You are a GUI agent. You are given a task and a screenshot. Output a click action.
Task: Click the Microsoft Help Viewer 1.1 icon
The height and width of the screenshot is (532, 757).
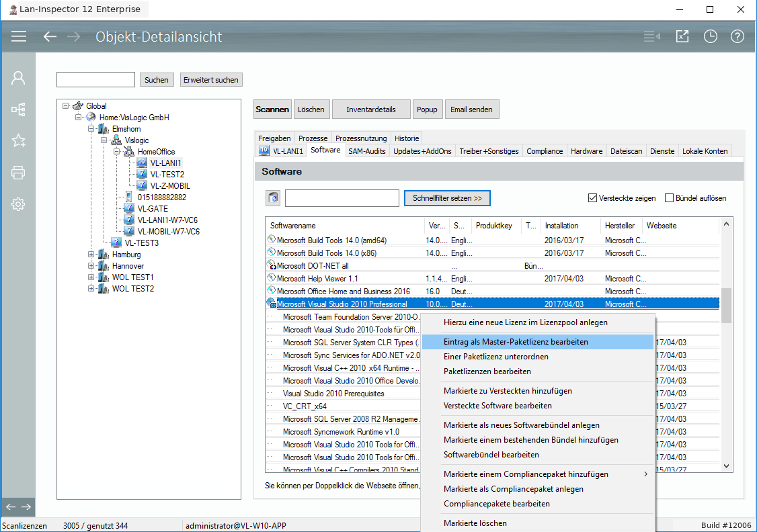pos(272,278)
